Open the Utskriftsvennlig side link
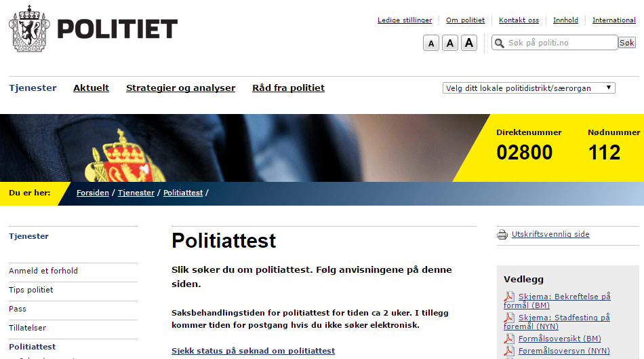 click(550, 234)
